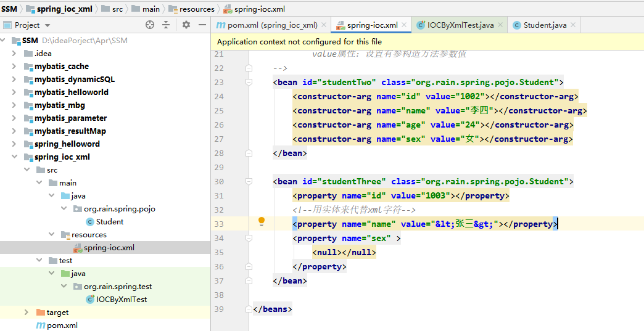Expand the mybatis_parameter module
This screenshot has width=644, height=331.
pos(14,118)
